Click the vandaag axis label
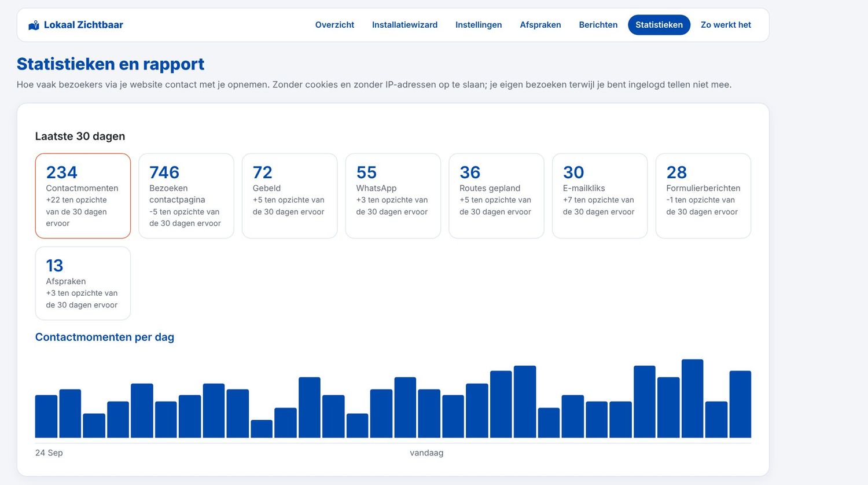This screenshot has height=485, width=868. coord(426,453)
